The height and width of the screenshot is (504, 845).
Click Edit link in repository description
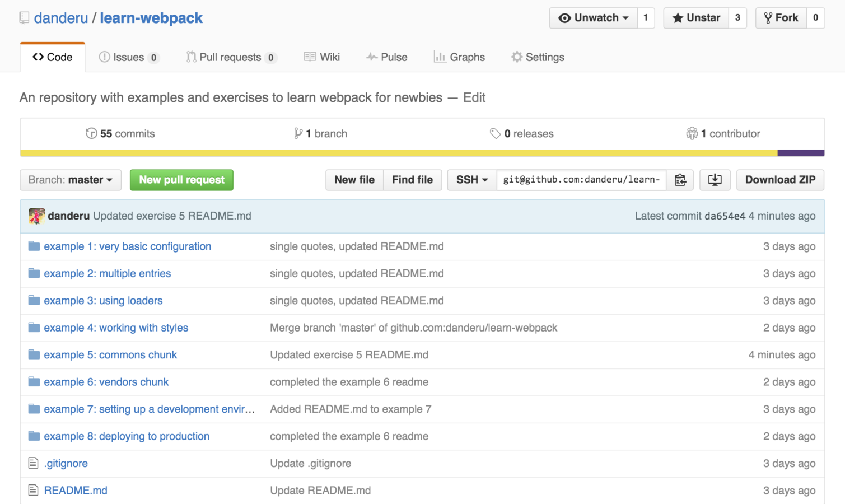pyautogui.click(x=474, y=97)
